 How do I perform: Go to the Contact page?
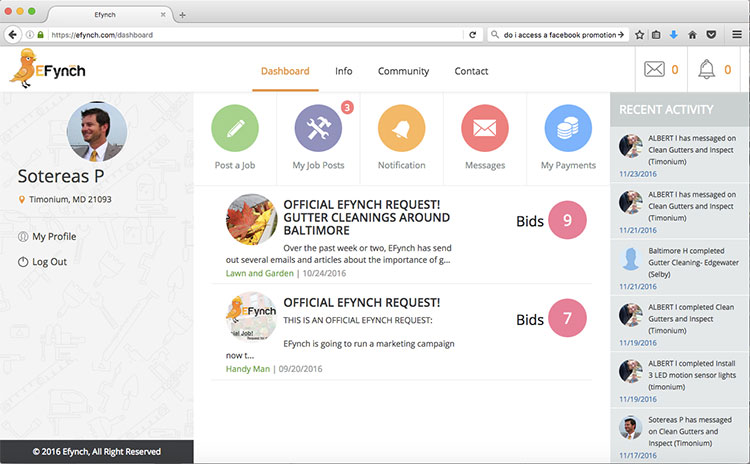(x=471, y=71)
